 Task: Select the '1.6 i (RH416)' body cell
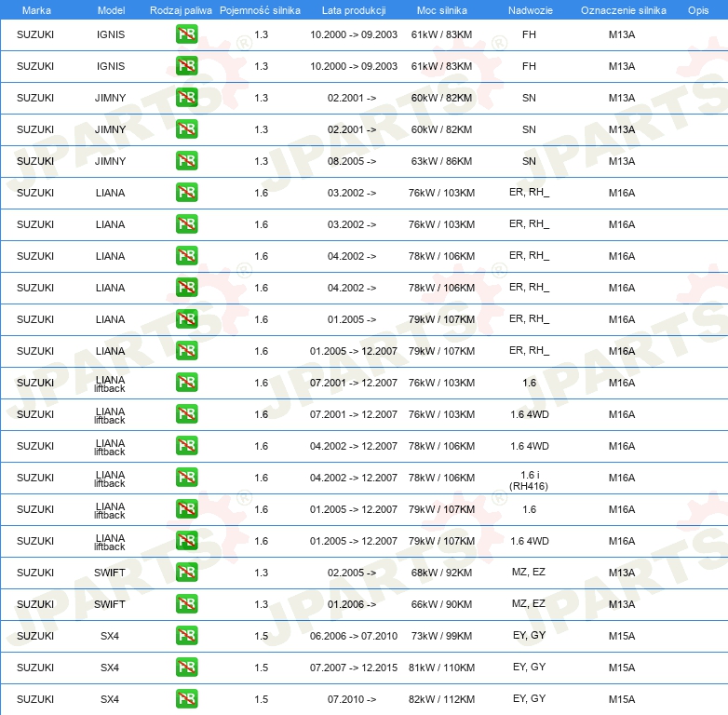click(529, 480)
